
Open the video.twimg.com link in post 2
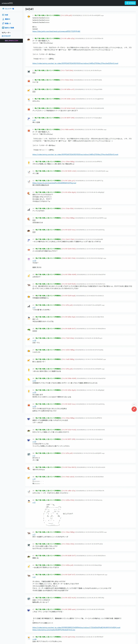pyautogui.click(x=75, y=63)
